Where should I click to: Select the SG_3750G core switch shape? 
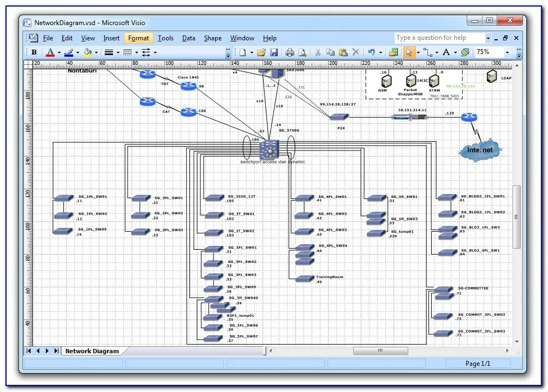pyautogui.click(x=269, y=149)
